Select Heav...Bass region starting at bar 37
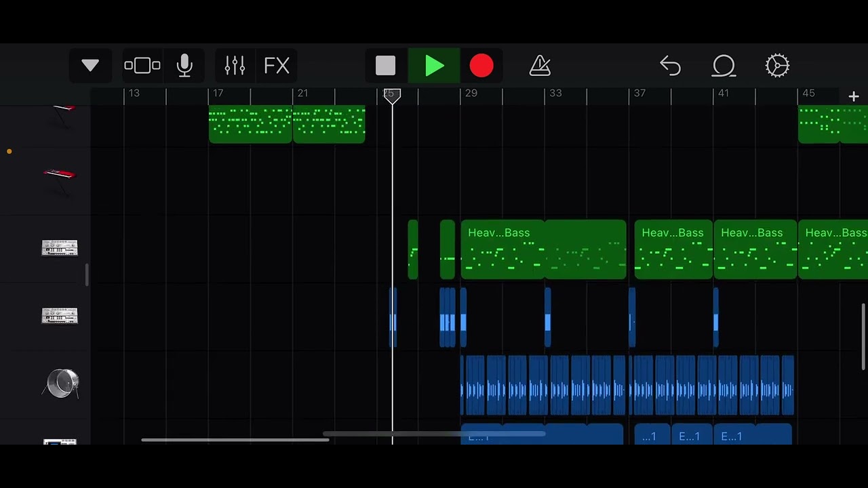868x488 pixels. point(673,249)
